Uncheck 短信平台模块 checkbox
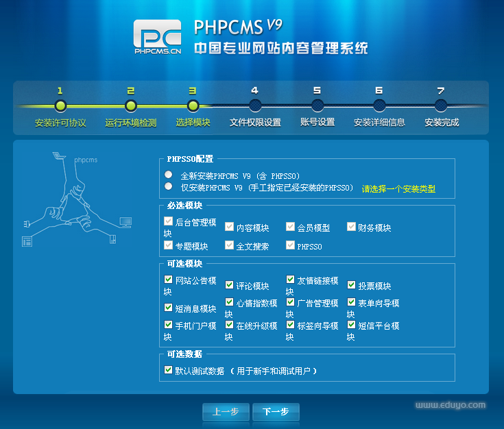This screenshot has height=429, width=504. (x=351, y=325)
